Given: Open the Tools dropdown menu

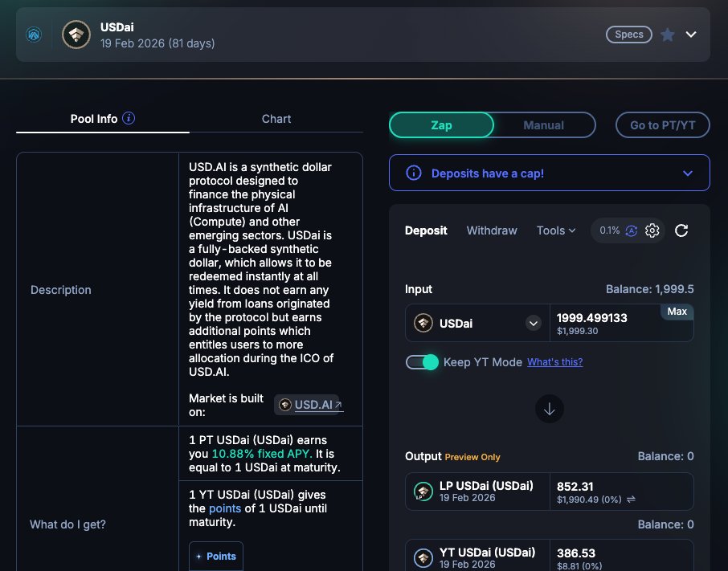Looking at the screenshot, I should tap(556, 230).
